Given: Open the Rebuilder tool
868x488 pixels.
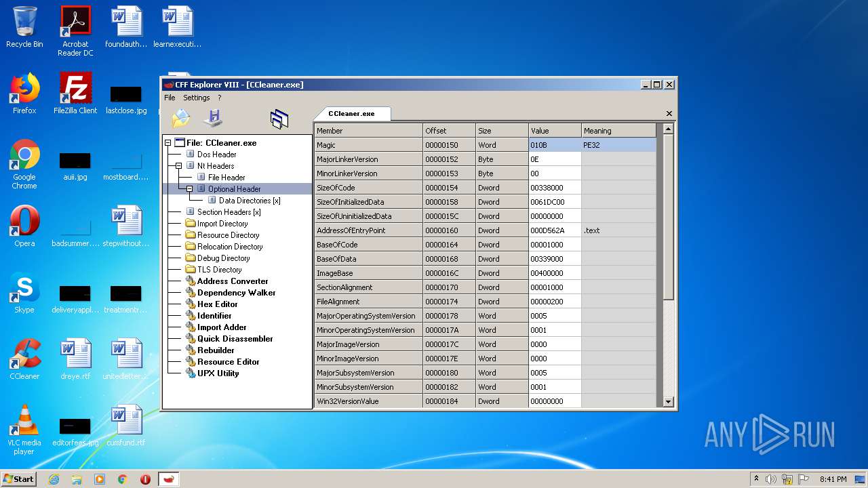Looking at the screenshot, I should [x=216, y=350].
